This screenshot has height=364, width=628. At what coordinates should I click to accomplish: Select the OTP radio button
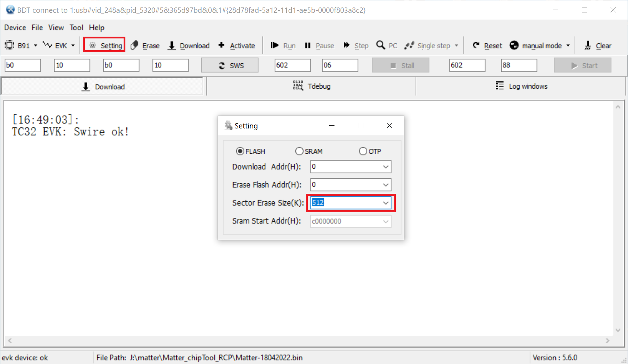tap(363, 151)
